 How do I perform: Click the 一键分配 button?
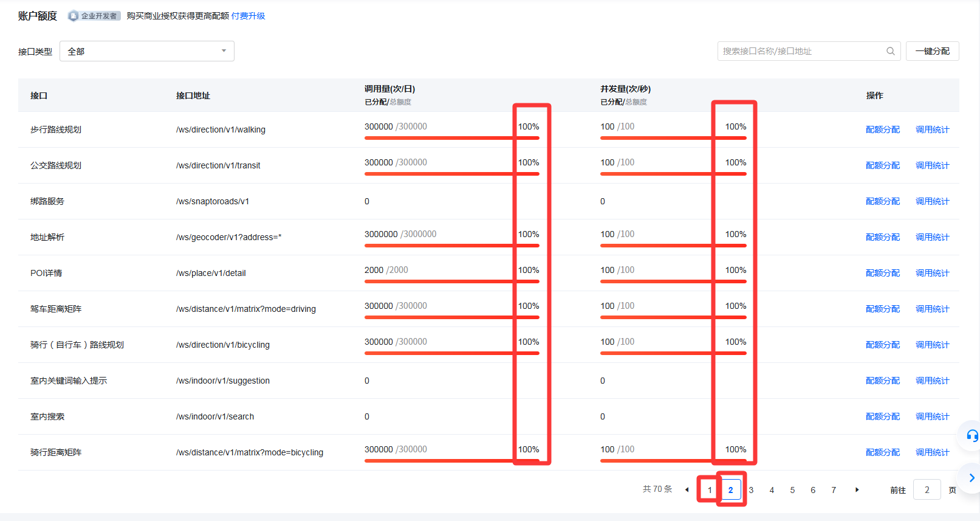point(932,51)
